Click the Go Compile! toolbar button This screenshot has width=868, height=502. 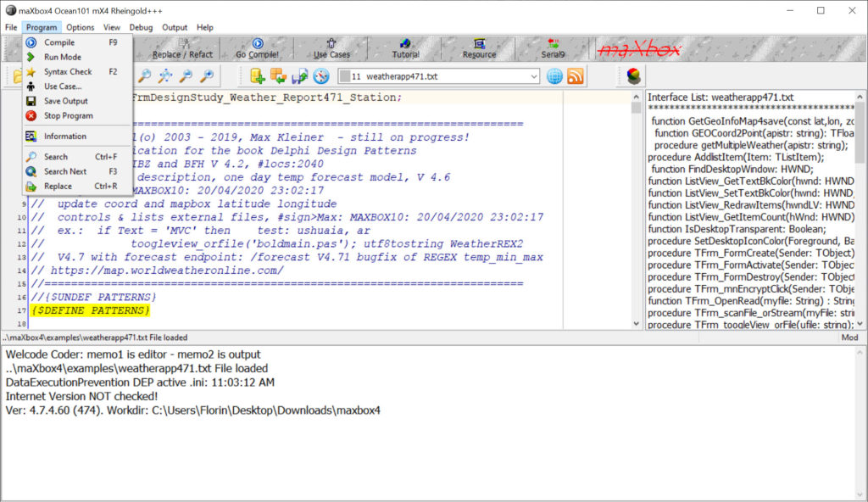(257, 49)
